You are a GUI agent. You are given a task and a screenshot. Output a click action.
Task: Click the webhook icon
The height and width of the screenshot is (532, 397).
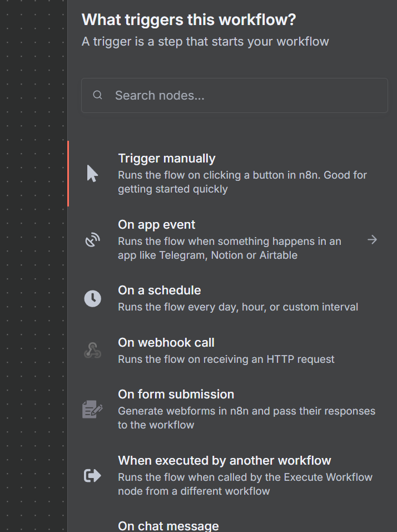pyautogui.click(x=92, y=351)
